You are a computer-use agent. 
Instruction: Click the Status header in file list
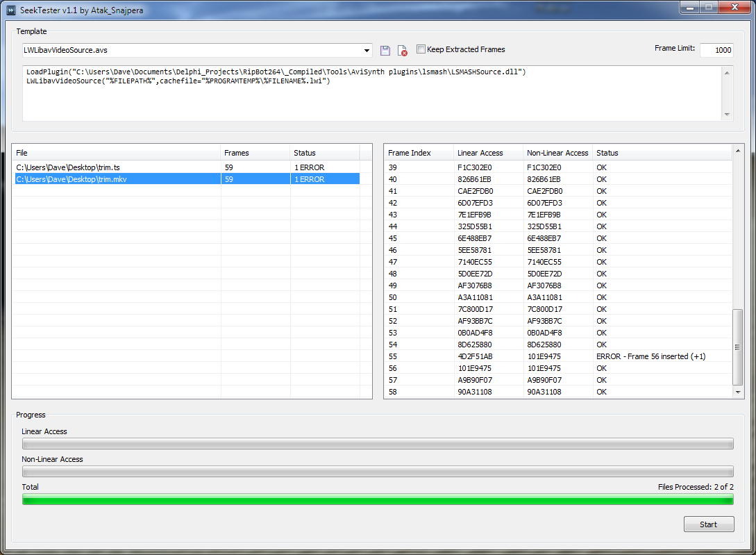(324, 153)
